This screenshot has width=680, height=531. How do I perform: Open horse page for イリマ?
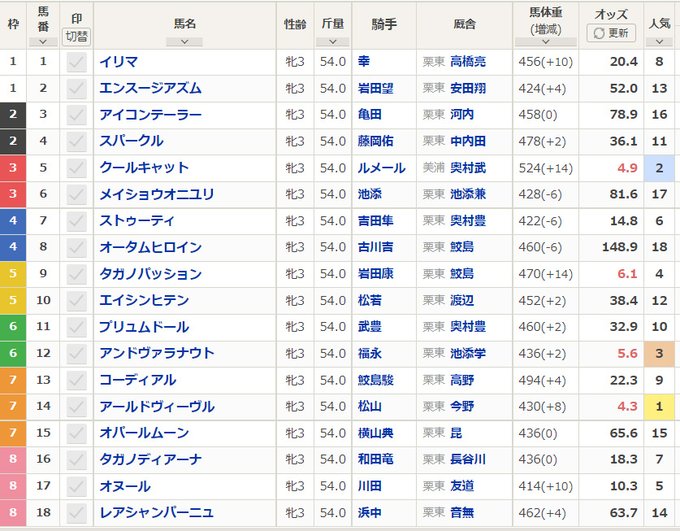click(x=118, y=62)
